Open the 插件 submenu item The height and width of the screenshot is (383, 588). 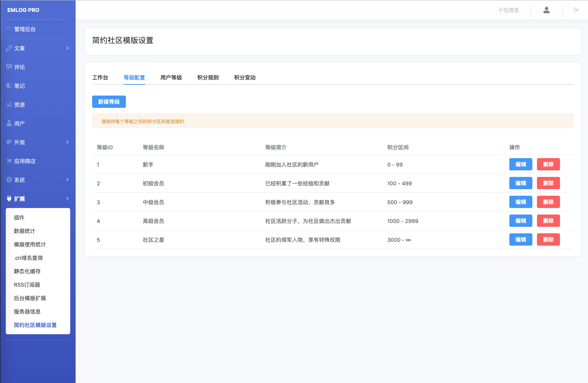pos(19,218)
